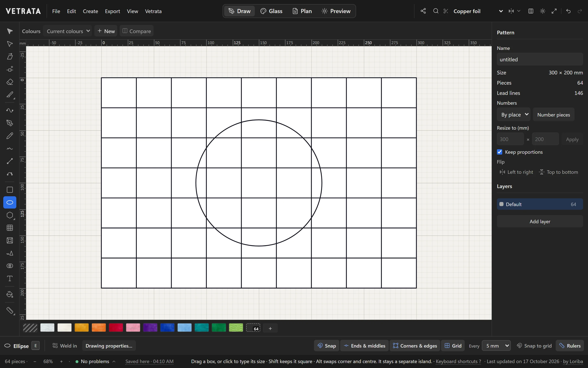588x368 pixels.
Task: Toggle the Compare colours button
Action: 137,31
